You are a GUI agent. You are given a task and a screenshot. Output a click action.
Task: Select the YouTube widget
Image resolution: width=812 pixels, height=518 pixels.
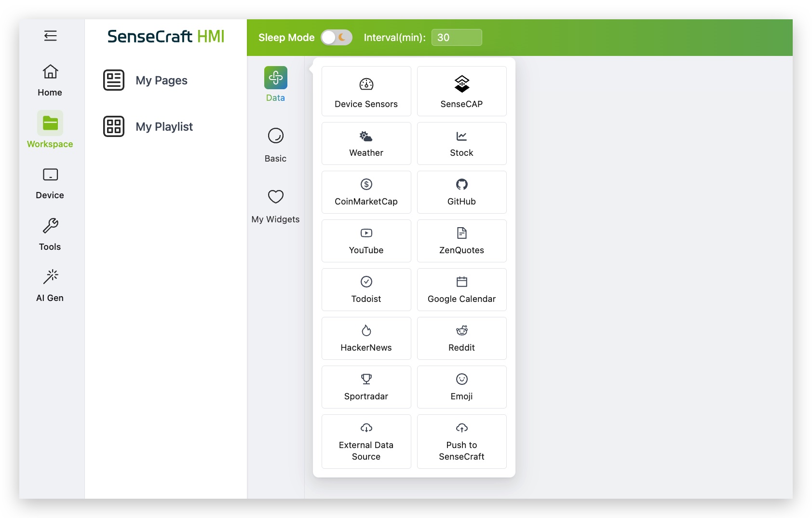[x=366, y=241]
